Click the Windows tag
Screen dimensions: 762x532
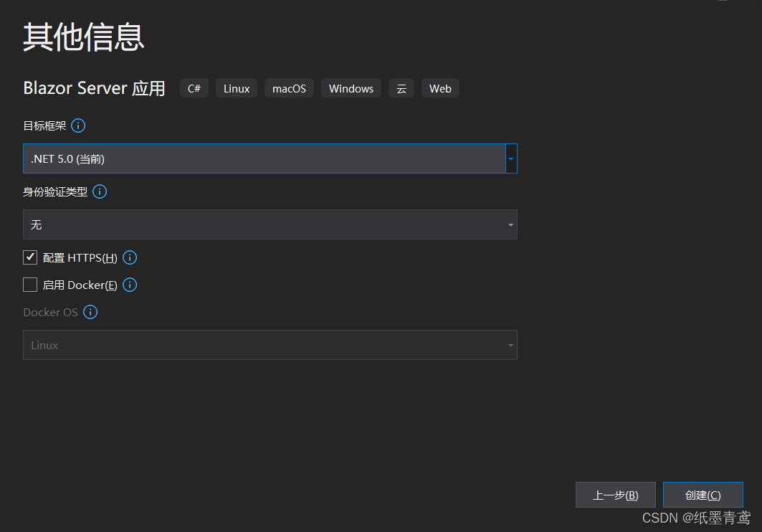coord(351,88)
